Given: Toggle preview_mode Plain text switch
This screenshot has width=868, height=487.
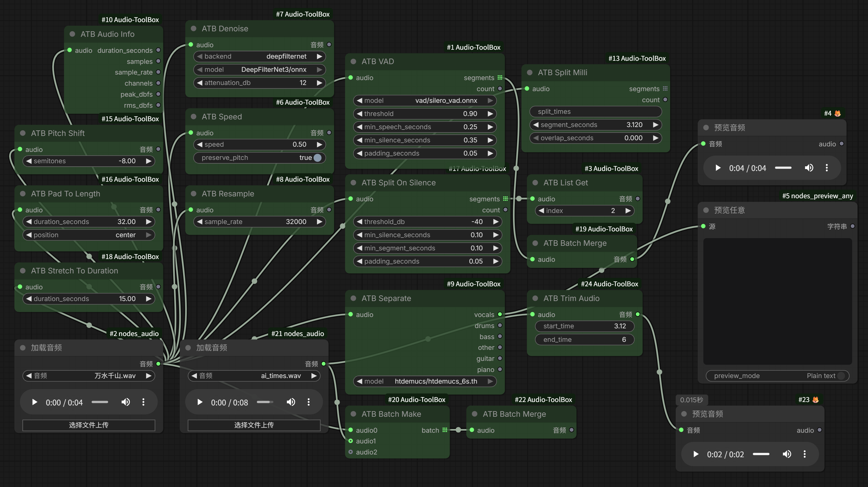Looking at the screenshot, I should (x=841, y=376).
